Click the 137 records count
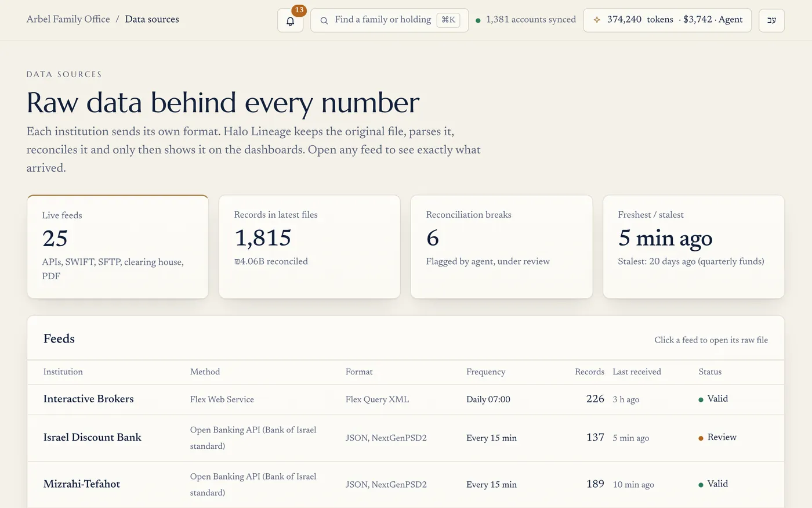Screen dimensions: 812x508 [595, 437]
